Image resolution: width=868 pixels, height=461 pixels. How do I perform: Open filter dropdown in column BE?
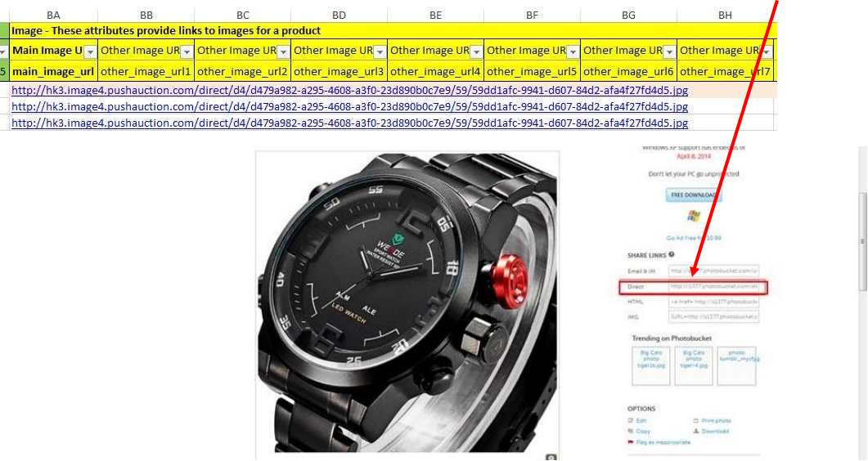476,51
